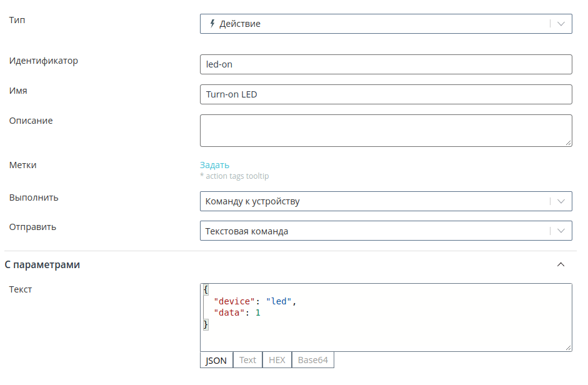588x385 pixels.
Task: Click the Имя field containing Turn-on LED
Action: pos(386,94)
